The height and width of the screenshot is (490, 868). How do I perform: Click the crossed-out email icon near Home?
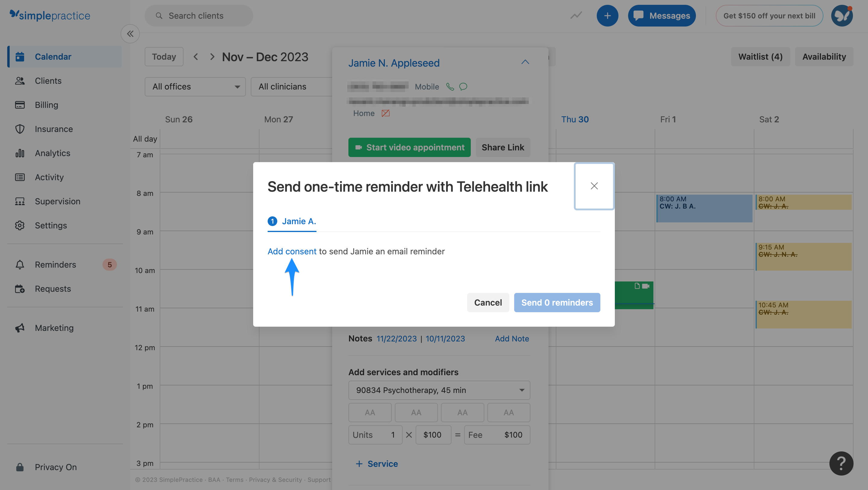(x=385, y=113)
